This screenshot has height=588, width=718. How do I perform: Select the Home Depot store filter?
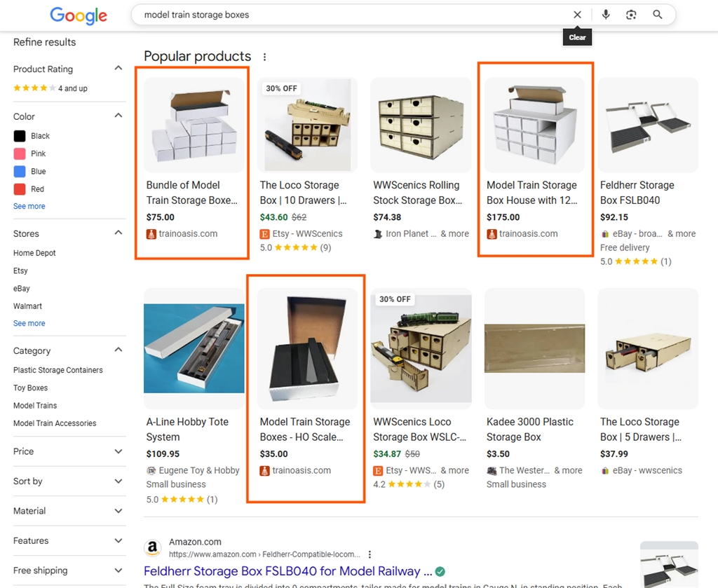pyautogui.click(x=34, y=253)
